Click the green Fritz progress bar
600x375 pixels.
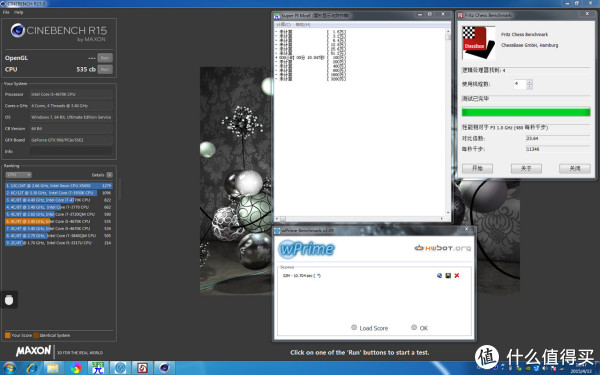coord(526,112)
